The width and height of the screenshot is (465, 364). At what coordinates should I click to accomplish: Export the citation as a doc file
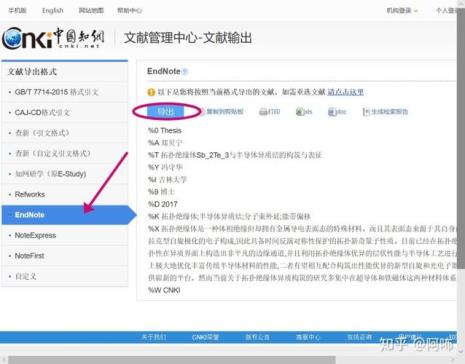coord(337,112)
